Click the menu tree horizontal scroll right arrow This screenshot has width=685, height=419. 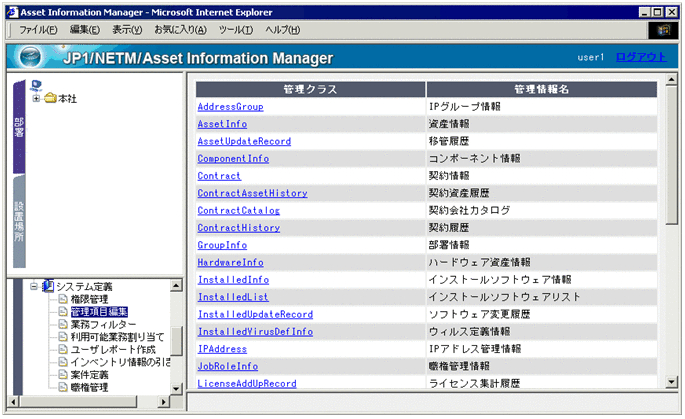click(164, 401)
